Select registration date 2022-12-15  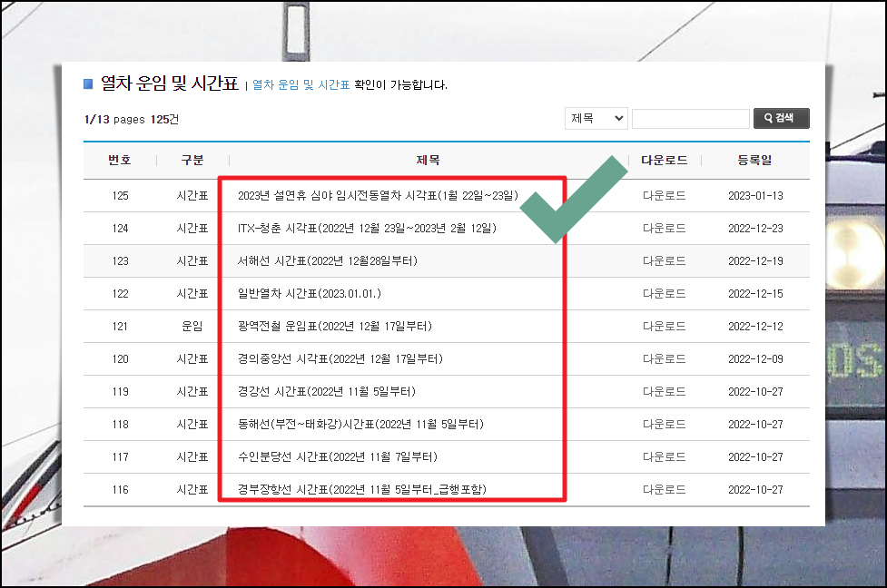(755, 294)
